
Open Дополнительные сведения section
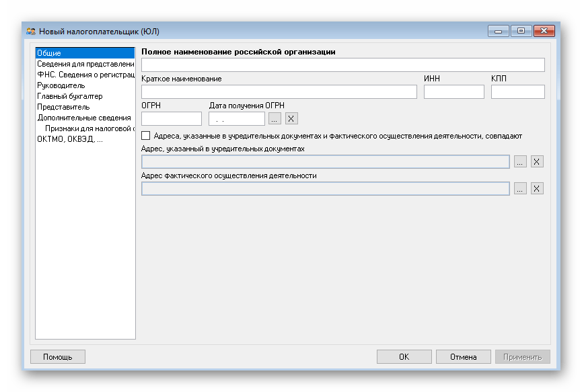(85, 118)
